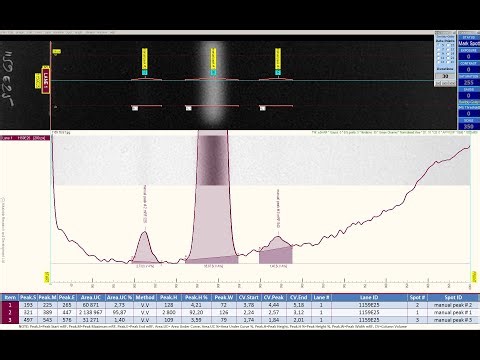The height and width of the screenshot is (360, 480).
Task: Click the SATURATION value 255
Action: 469,82
